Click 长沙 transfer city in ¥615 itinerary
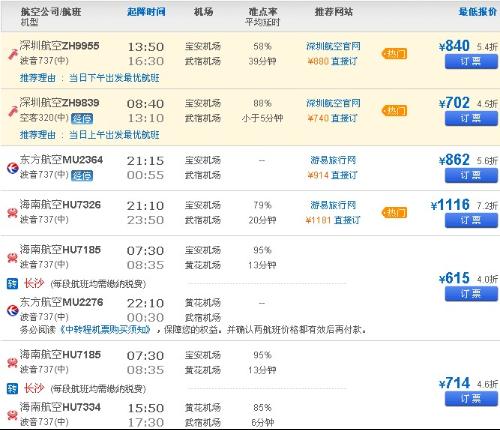500x430 pixels. pos(33,284)
